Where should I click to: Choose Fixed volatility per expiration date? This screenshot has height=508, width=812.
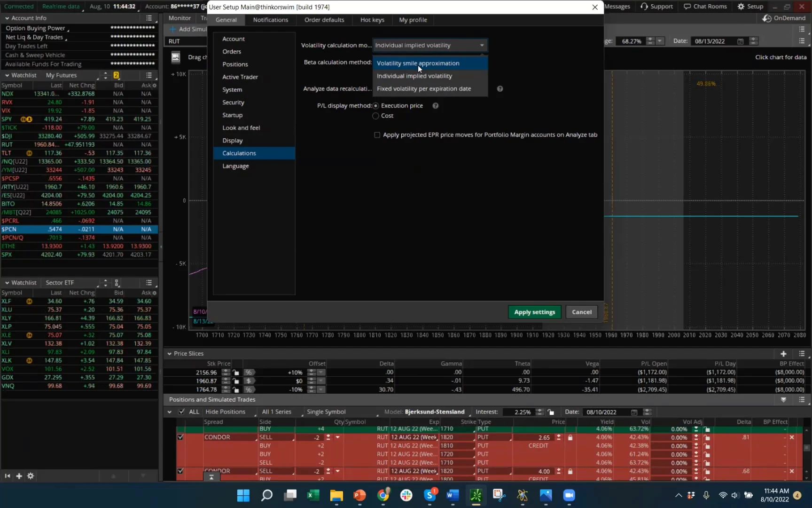(x=430, y=89)
